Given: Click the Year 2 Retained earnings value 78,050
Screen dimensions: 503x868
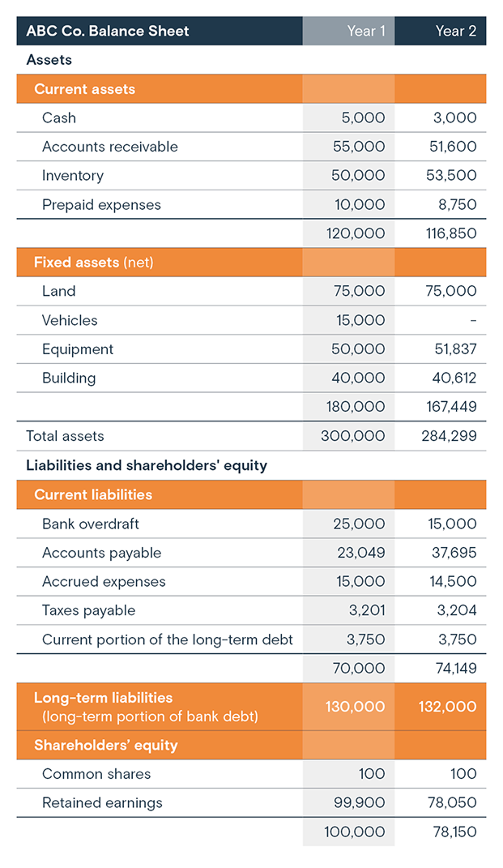Looking at the screenshot, I should pyautogui.click(x=452, y=802).
